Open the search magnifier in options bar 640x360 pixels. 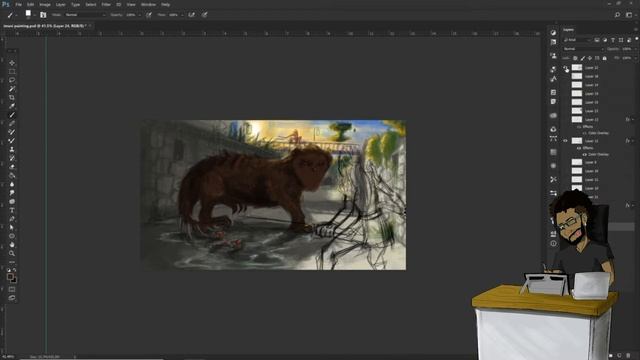click(x=617, y=15)
